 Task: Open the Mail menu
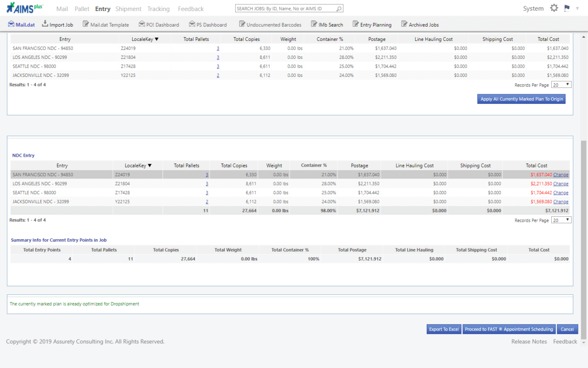tap(62, 9)
